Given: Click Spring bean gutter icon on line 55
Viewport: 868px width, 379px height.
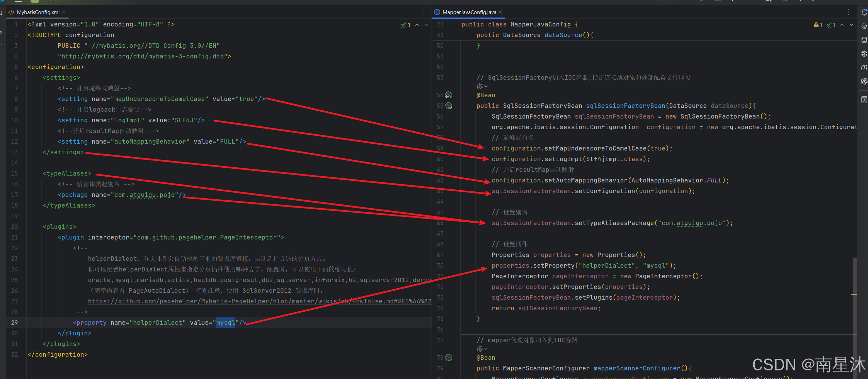Looking at the screenshot, I should pyautogui.click(x=449, y=105).
